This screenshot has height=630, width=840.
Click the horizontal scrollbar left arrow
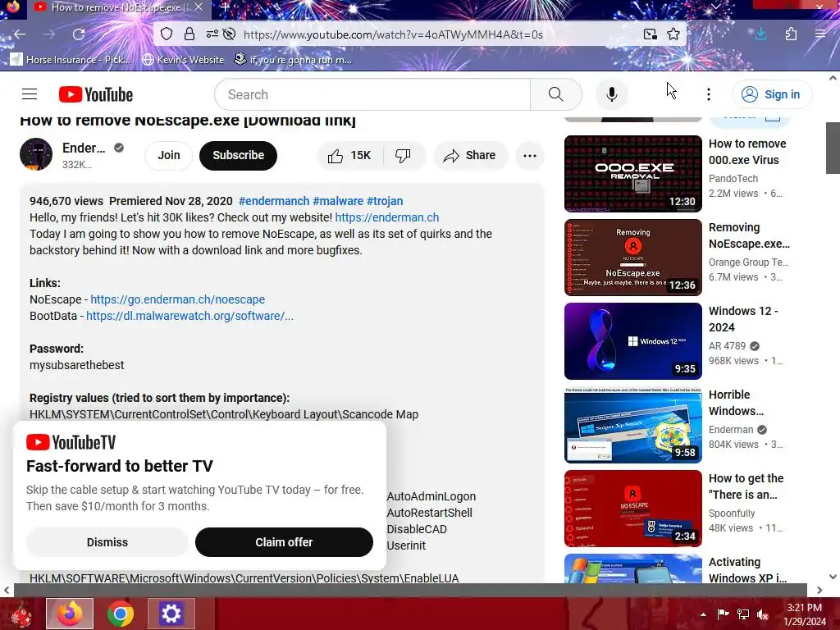click(x=7, y=590)
